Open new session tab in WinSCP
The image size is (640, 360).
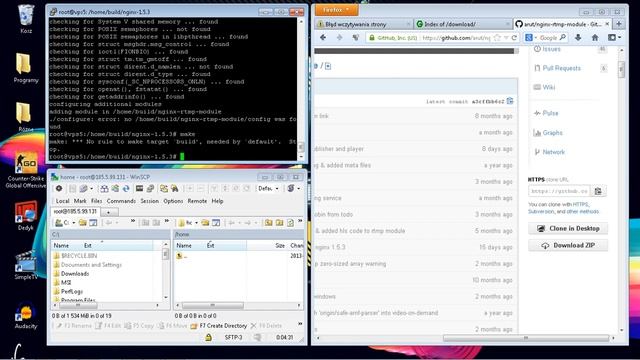click(x=109, y=212)
